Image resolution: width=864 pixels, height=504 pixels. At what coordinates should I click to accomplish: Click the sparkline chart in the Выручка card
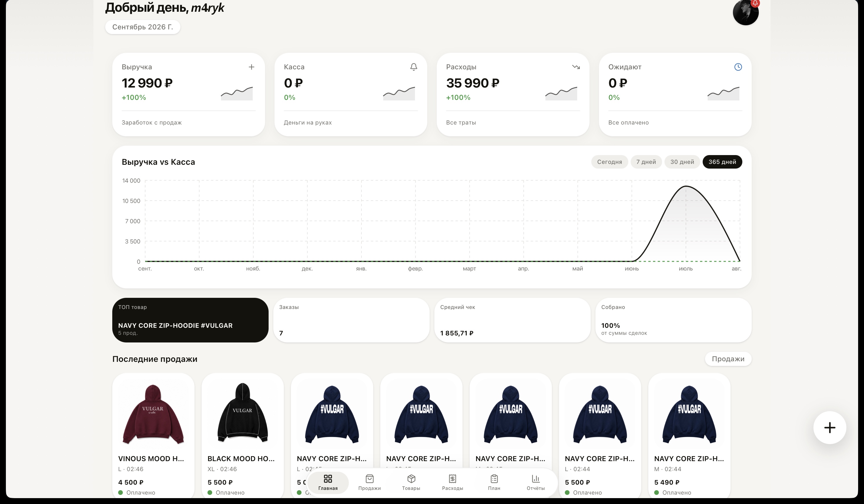237,93
